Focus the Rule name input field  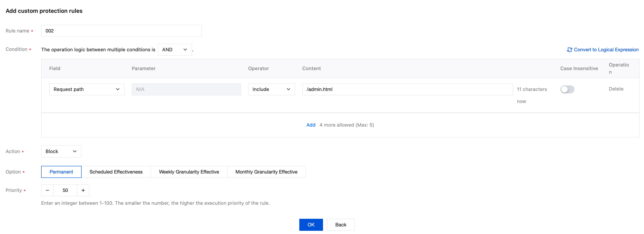(121, 31)
